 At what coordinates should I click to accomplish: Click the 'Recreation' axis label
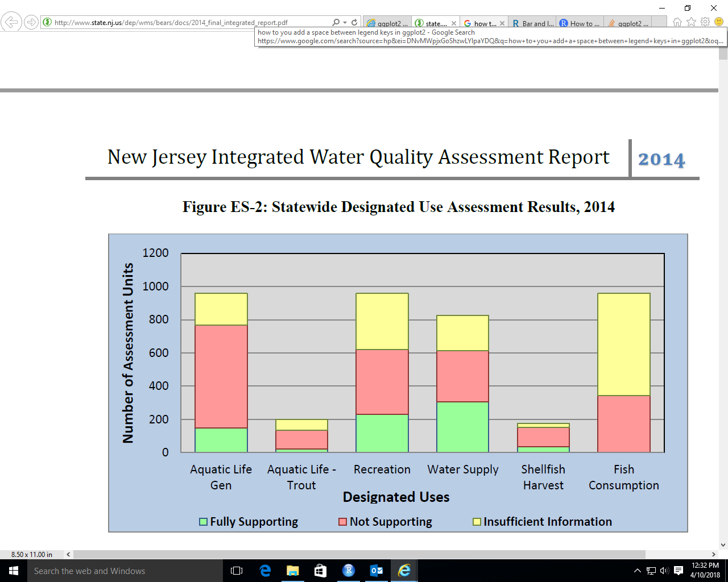(382, 469)
